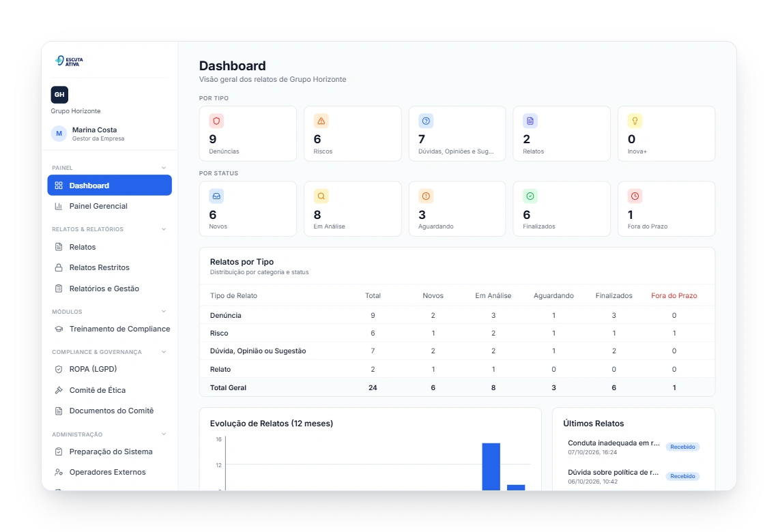Click the Operadores Externos users icon
778x532 pixels.
point(59,473)
